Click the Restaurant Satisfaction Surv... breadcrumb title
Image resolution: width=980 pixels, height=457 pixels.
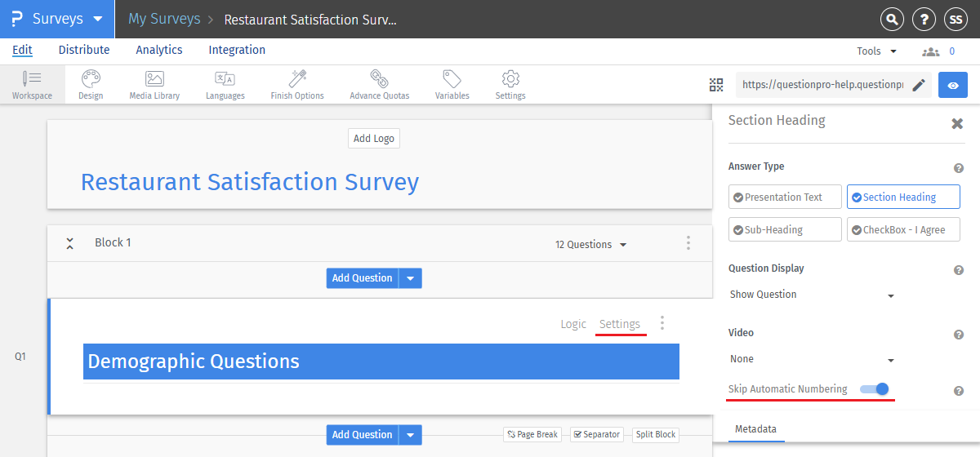pos(310,20)
